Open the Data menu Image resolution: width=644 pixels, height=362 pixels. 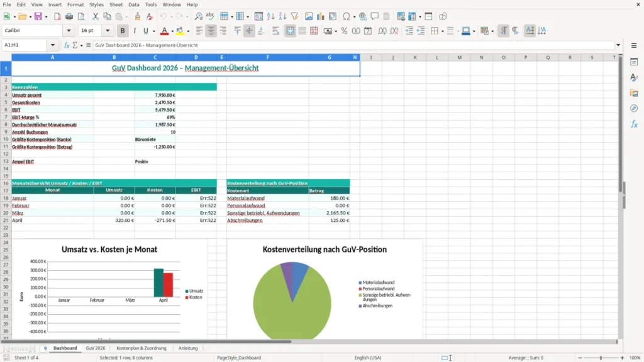coord(133,4)
